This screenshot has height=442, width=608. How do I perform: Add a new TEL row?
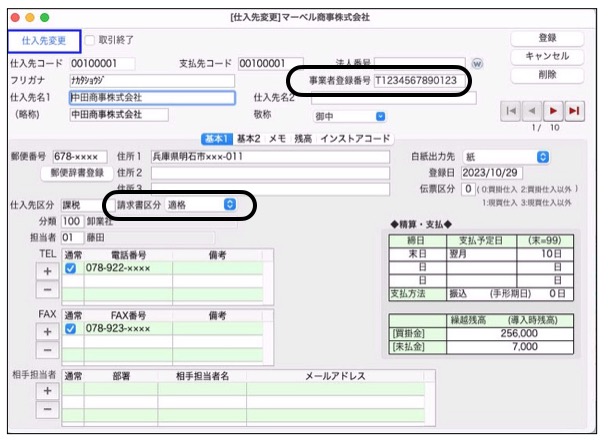pyautogui.click(x=45, y=270)
